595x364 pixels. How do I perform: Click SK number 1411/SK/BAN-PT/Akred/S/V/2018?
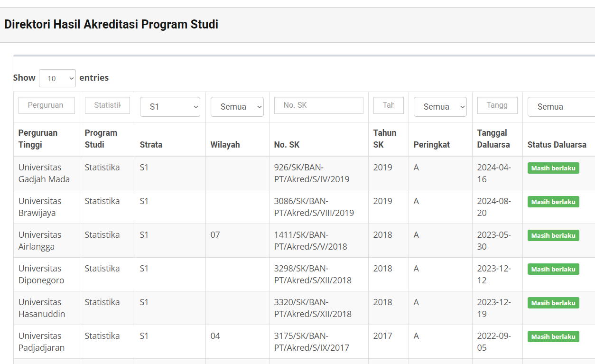pyautogui.click(x=311, y=241)
